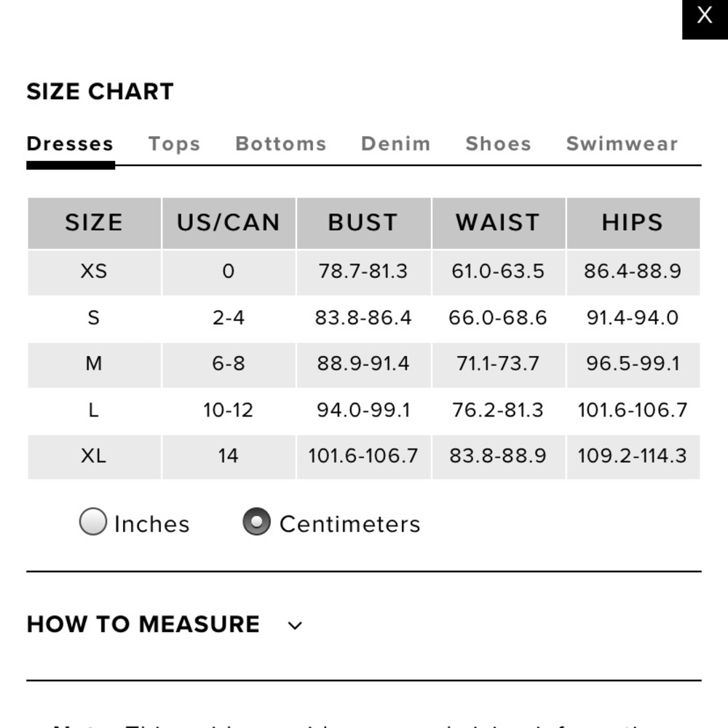Viewport: 728px width, 728px height.
Task: Click the Centimeters label text
Action: (x=350, y=524)
